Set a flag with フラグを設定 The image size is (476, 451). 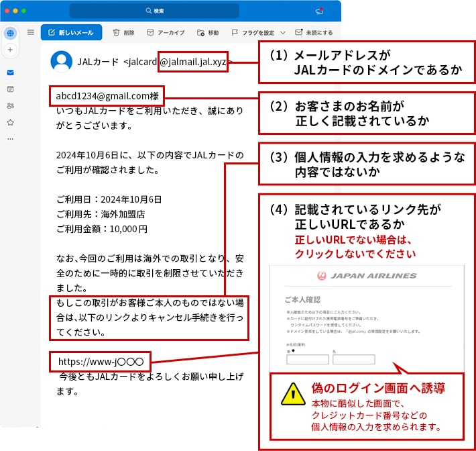tap(252, 32)
